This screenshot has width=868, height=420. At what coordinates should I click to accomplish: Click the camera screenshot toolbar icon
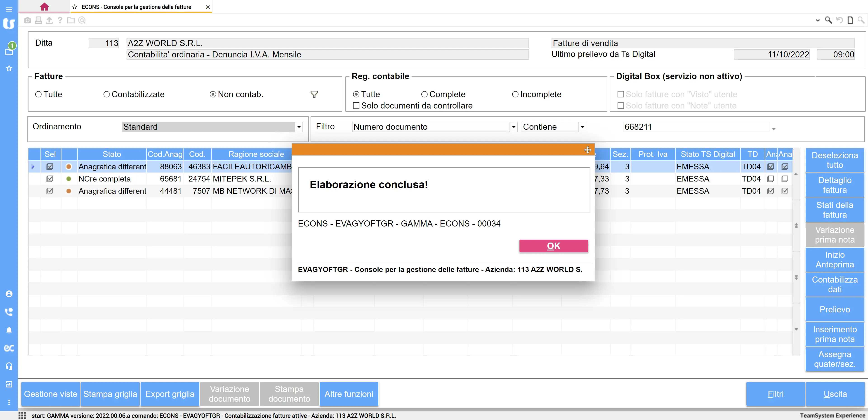coord(28,20)
